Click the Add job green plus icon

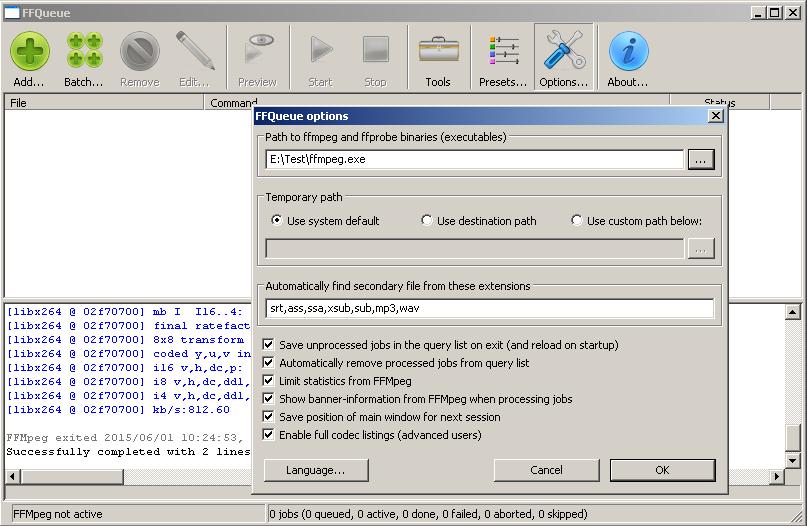(x=30, y=51)
